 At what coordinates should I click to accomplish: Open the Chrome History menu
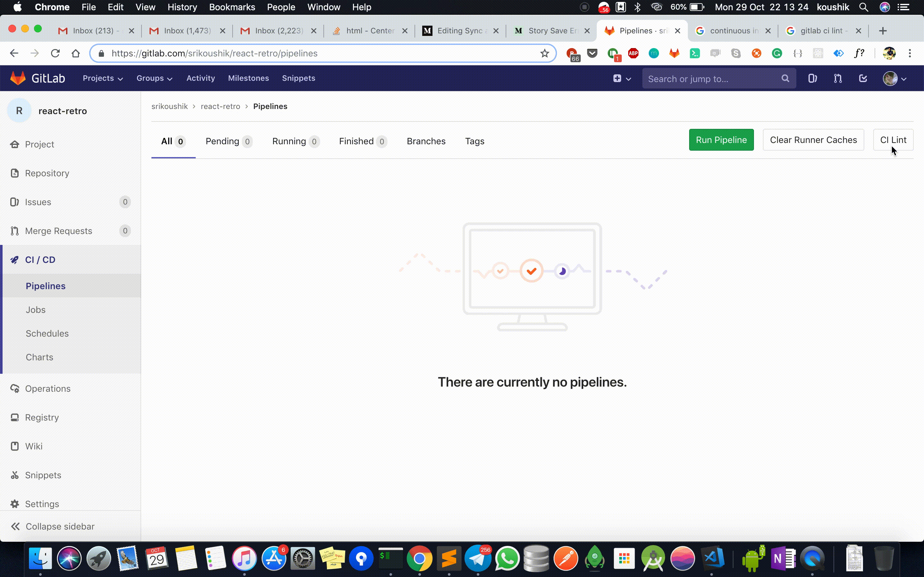pos(182,7)
